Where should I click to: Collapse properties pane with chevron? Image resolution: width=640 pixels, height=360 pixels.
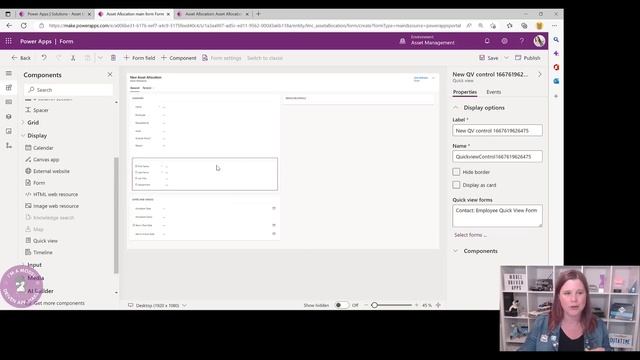coord(540,75)
